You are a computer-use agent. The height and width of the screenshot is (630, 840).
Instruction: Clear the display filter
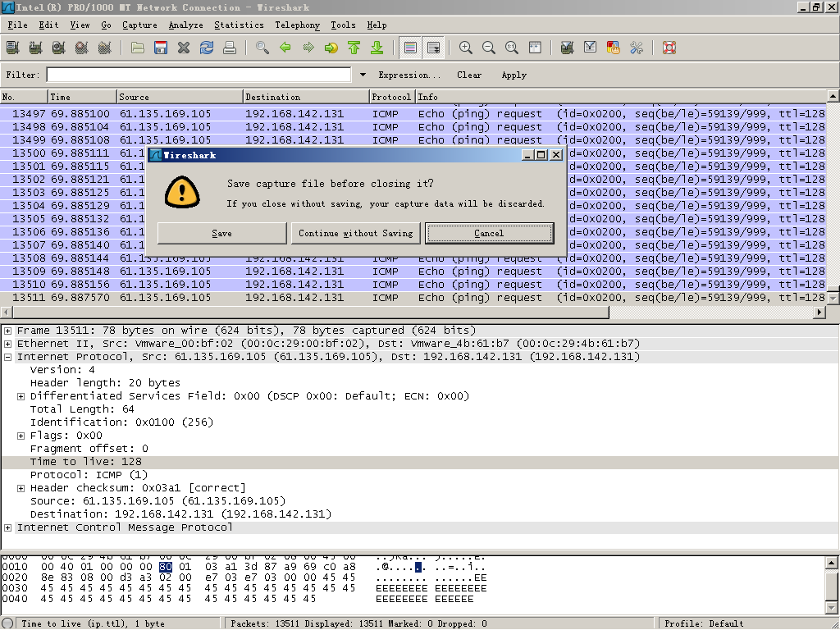pos(469,75)
